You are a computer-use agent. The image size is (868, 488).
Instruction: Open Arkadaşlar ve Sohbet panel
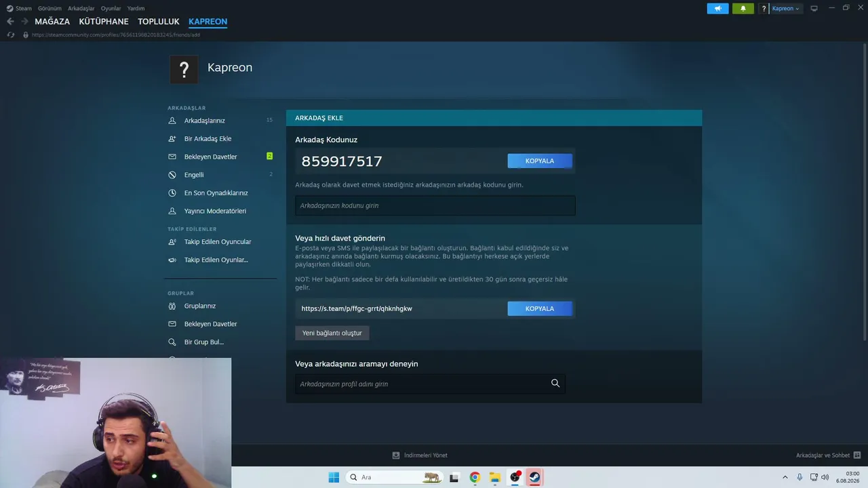pyautogui.click(x=828, y=455)
